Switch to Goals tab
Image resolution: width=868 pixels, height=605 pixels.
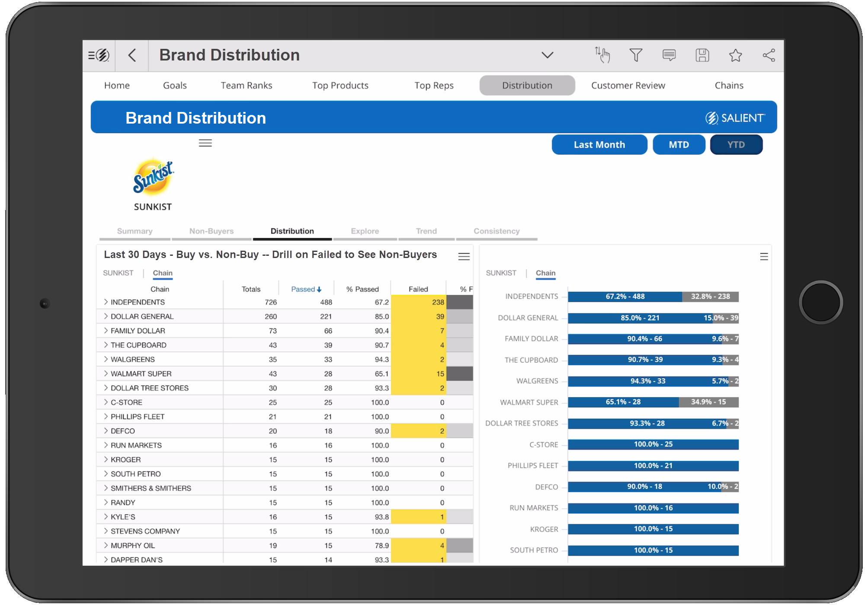(175, 86)
